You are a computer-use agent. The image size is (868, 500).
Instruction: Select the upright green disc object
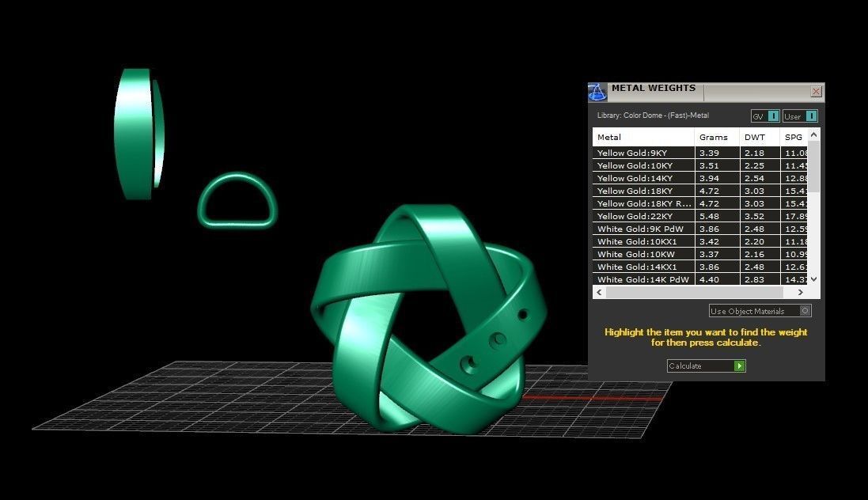point(138,134)
